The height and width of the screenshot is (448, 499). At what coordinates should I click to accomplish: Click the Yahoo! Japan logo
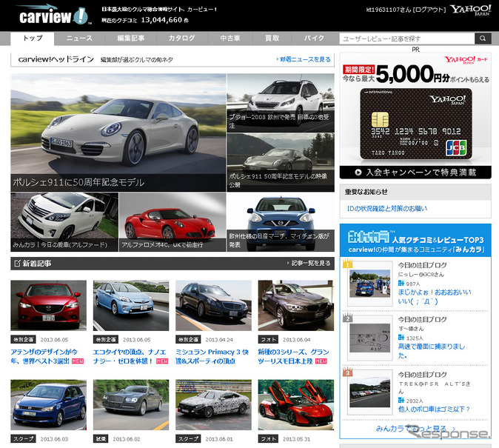click(x=470, y=13)
